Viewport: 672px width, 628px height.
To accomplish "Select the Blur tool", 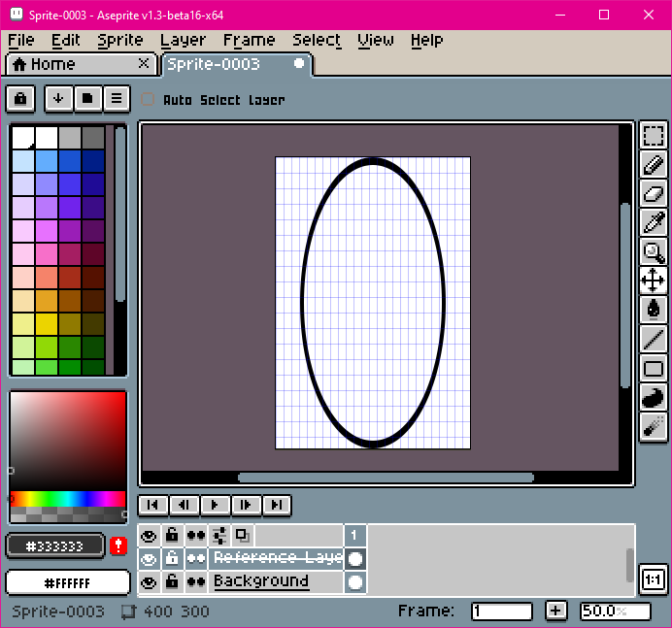I will coord(654,427).
